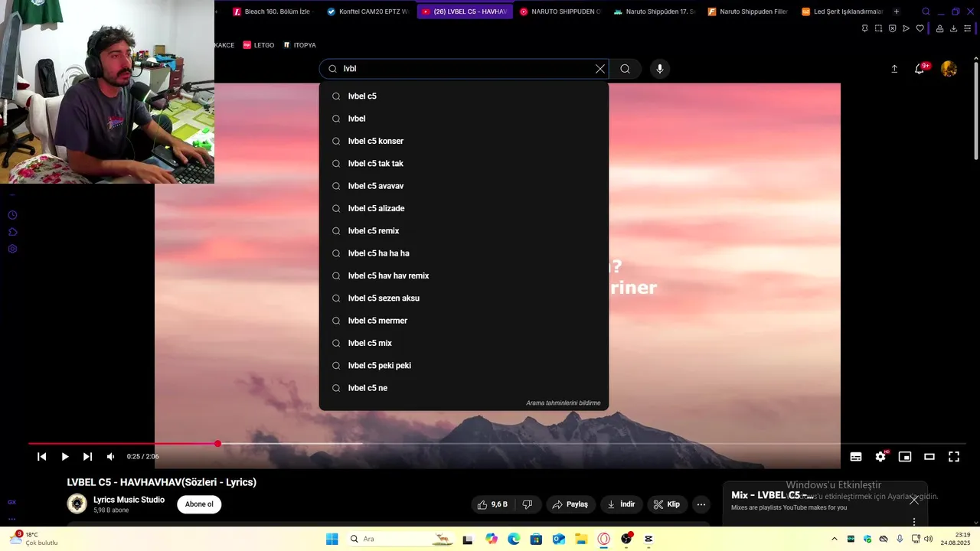Click the Opera snapshot capture icon
This screenshot has width=980, height=551.
click(x=878, y=28)
